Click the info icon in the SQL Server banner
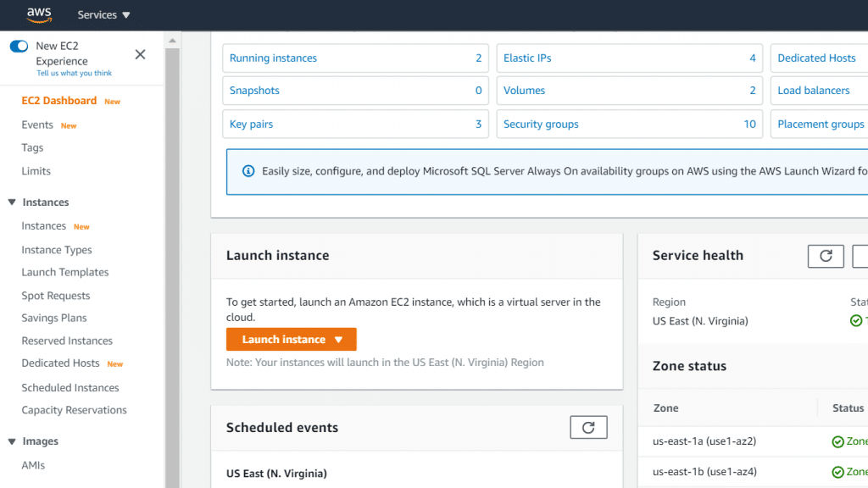The height and width of the screenshot is (488, 868). pyautogui.click(x=248, y=171)
